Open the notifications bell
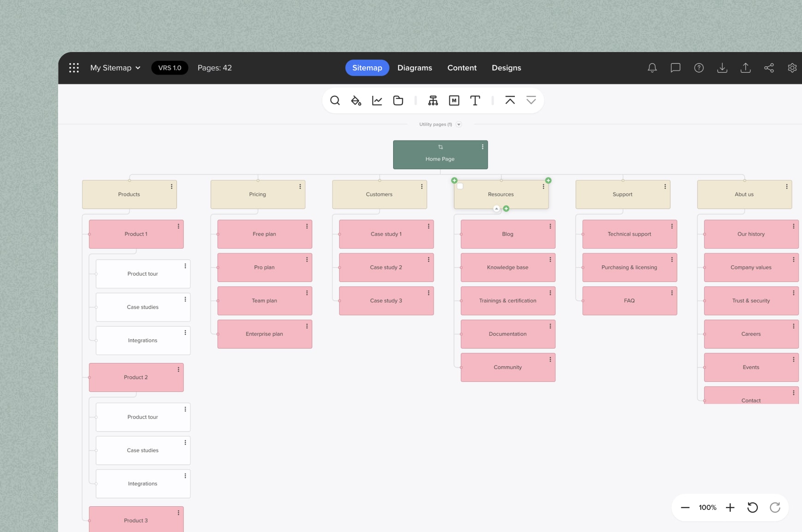802x532 pixels. (x=652, y=68)
